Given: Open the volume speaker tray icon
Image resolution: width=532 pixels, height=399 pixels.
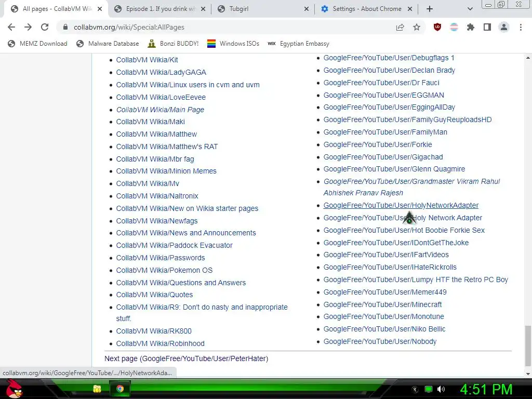Looking at the screenshot, I should coord(441,389).
